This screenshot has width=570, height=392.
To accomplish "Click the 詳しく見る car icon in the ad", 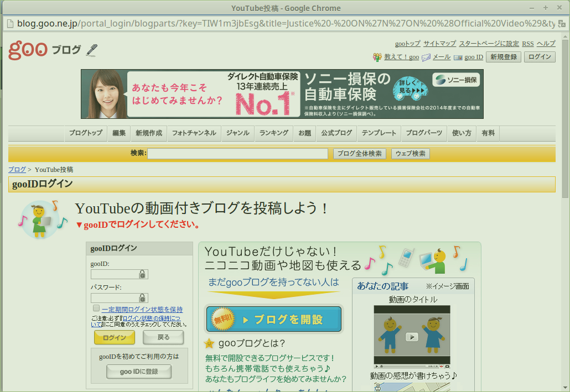I will point(410,88).
